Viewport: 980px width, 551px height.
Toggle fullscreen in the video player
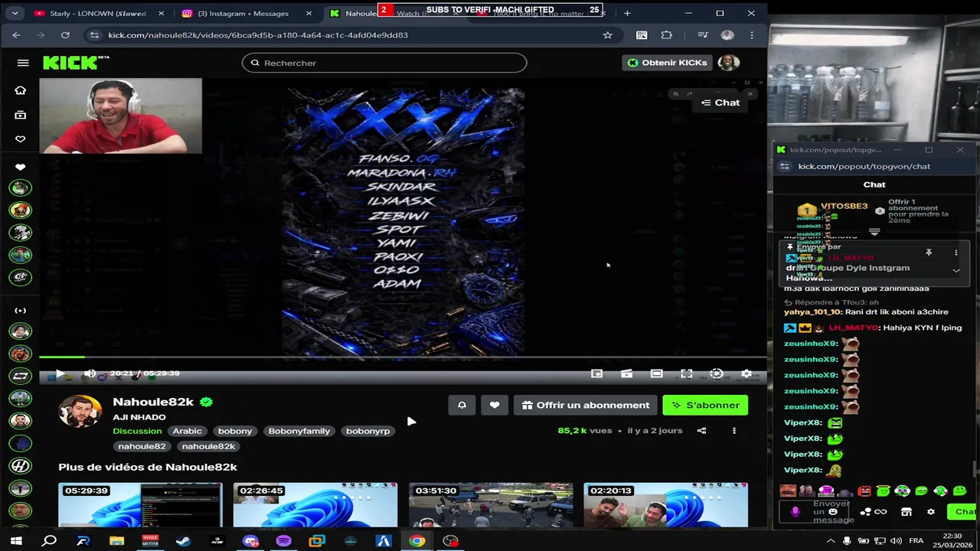(x=686, y=373)
